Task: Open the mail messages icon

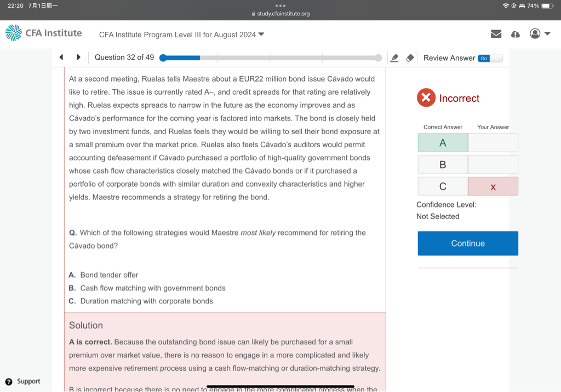Action: coord(496,34)
